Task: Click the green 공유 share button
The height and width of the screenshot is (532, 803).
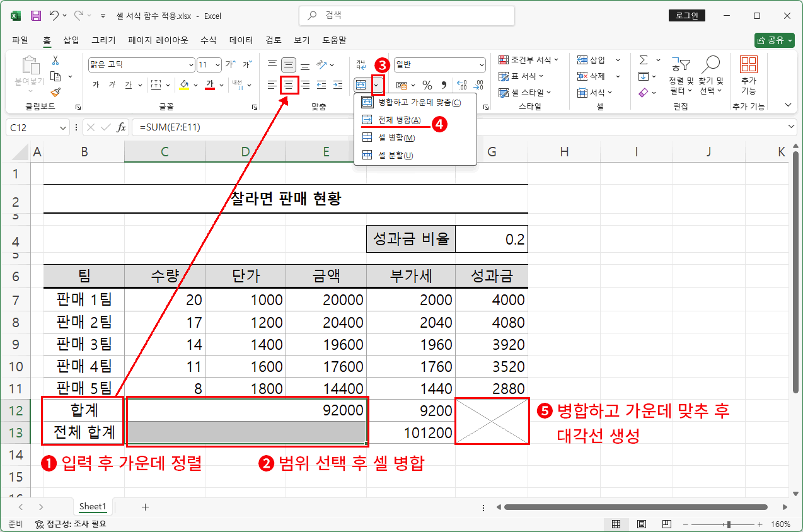Action: tap(774, 40)
